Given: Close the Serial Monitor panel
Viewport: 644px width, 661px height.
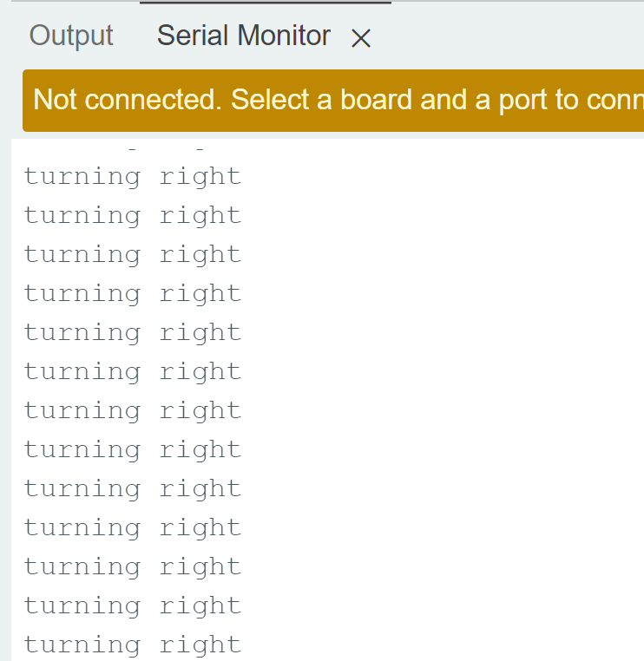Looking at the screenshot, I should 360,38.
